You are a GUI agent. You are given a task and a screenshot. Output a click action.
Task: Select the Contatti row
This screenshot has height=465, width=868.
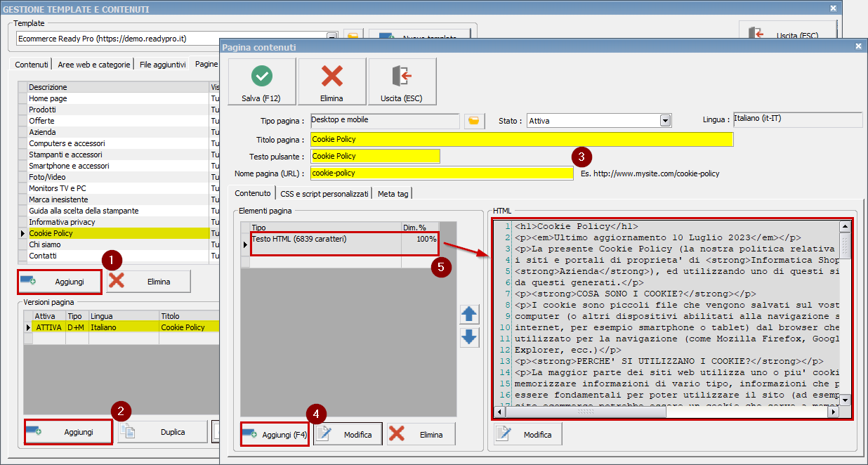pyautogui.click(x=119, y=256)
